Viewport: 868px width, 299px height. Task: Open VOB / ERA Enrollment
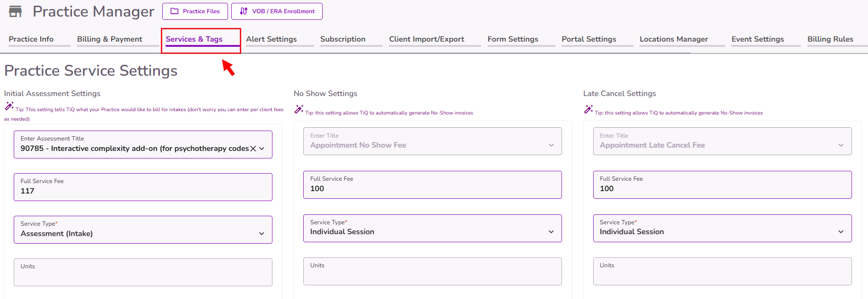(x=277, y=11)
